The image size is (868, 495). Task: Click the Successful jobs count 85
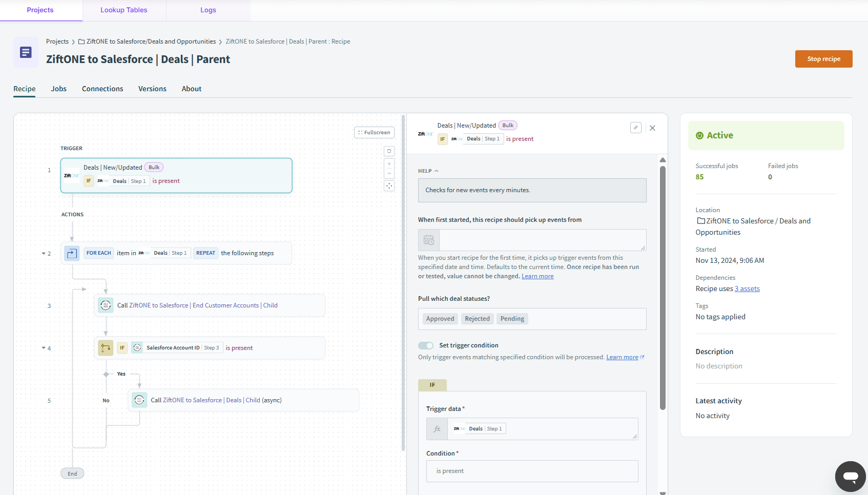tap(699, 177)
